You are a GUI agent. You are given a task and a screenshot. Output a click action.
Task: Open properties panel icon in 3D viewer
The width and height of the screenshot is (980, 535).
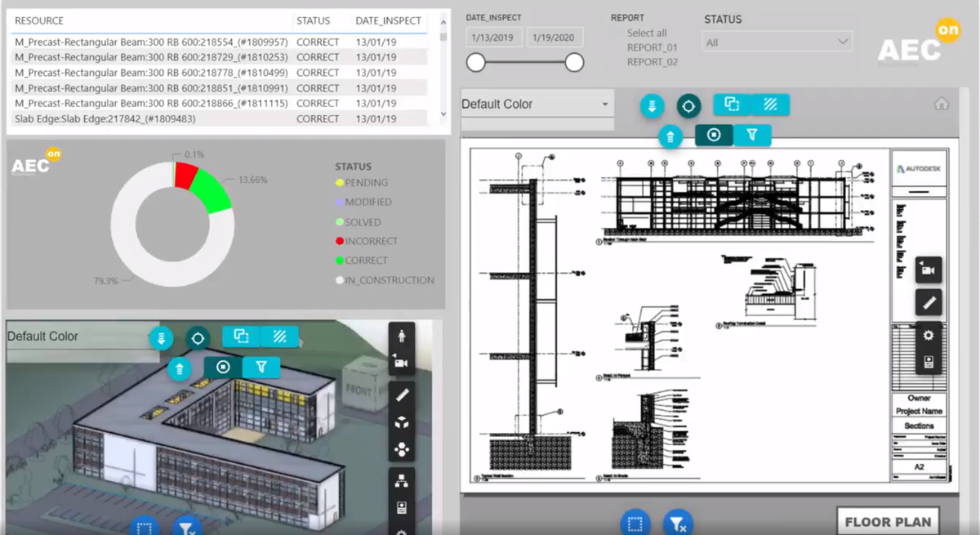pos(401,508)
